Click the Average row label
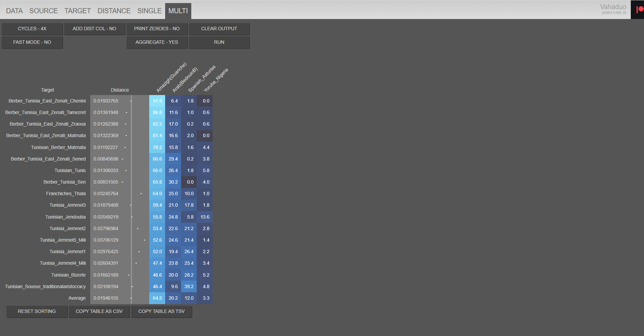The width and height of the screenshot is (644, 336). (x=77, y=298)
